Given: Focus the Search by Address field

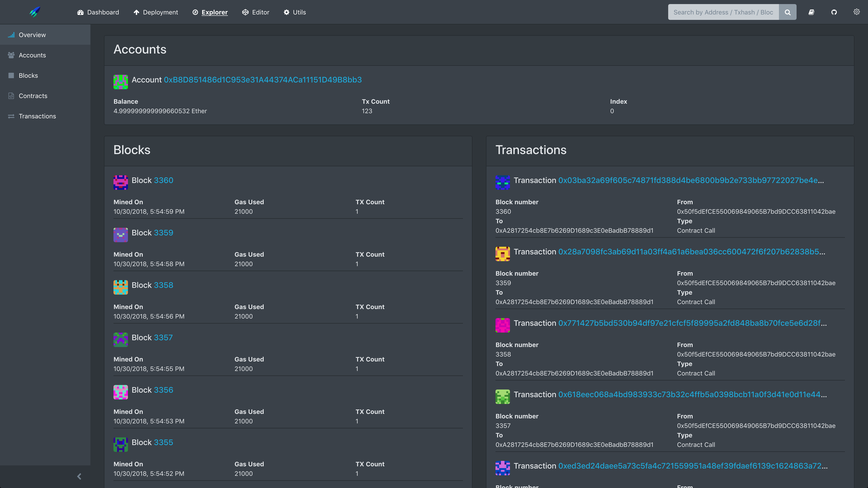Looking at the screenshot, I should click(723, 12).
